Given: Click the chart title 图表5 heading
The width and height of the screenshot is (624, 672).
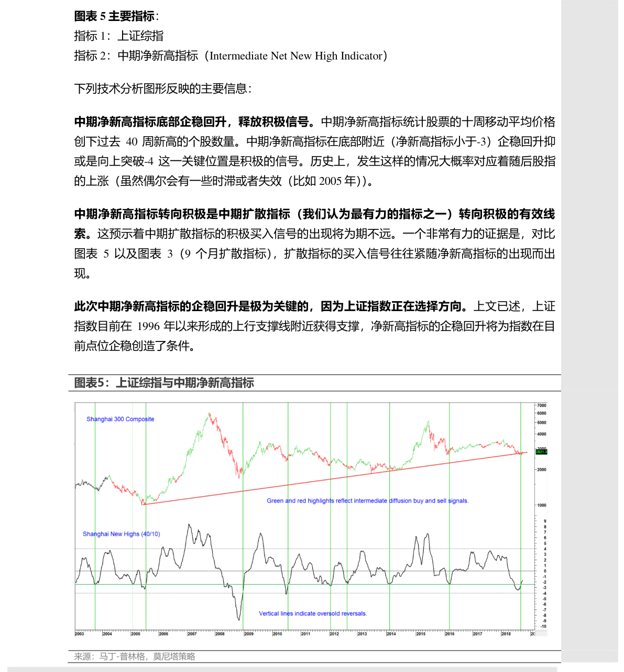Looking at the screenshot, I should (164, 383).
